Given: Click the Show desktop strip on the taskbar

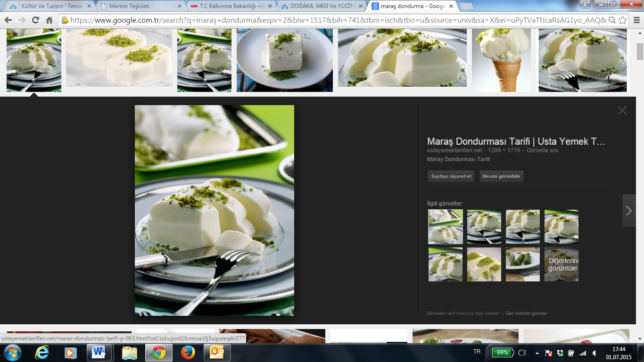Looking at the screenshot, I should click(641, 353).
